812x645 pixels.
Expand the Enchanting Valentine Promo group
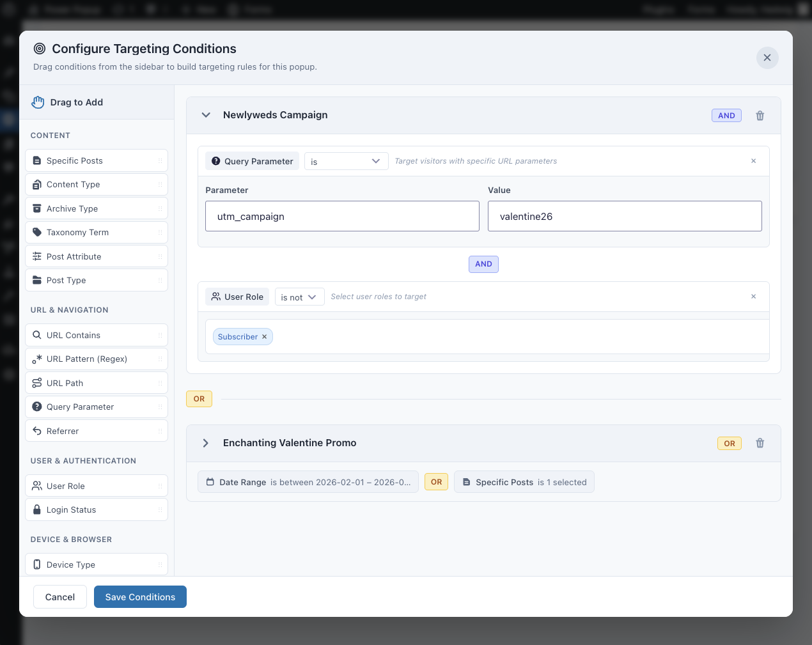coord(206,443)
